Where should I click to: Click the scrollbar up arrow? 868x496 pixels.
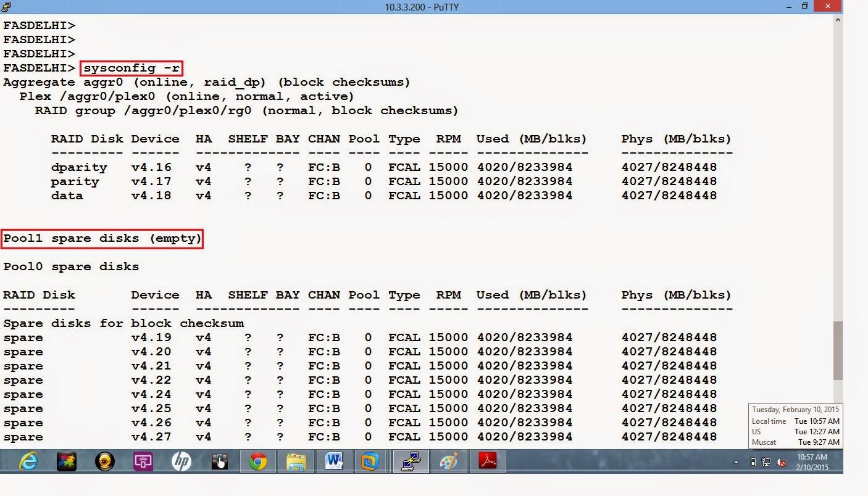point(838,19)
